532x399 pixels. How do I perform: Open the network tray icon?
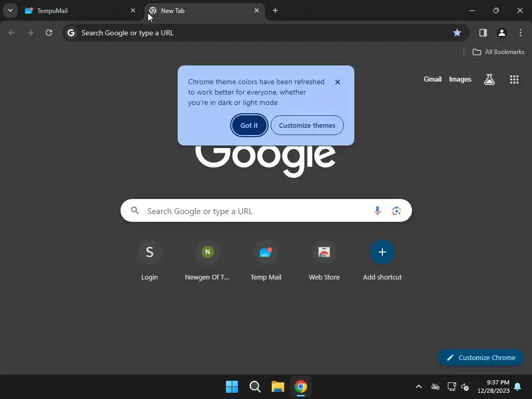click(451, 387)
